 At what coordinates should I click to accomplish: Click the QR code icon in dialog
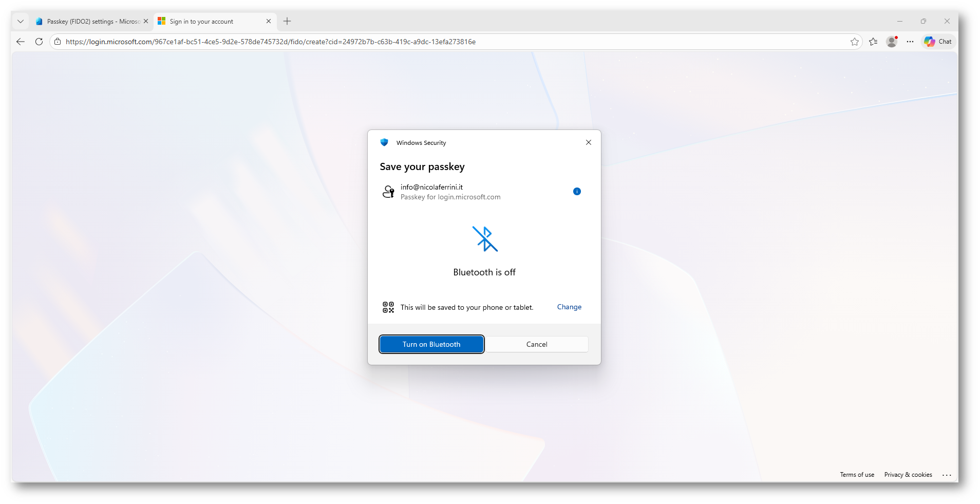click(x=388, y=307)
